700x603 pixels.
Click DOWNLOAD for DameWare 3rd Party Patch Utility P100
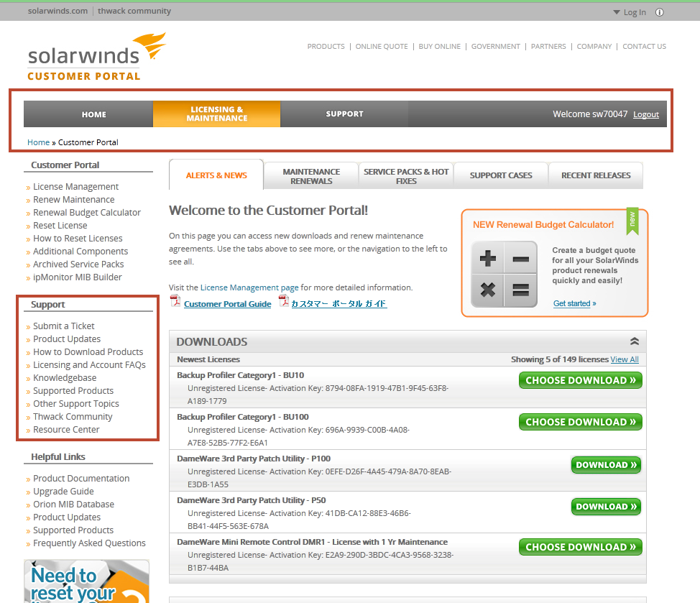pyautogui.click(x=606, y=464)
